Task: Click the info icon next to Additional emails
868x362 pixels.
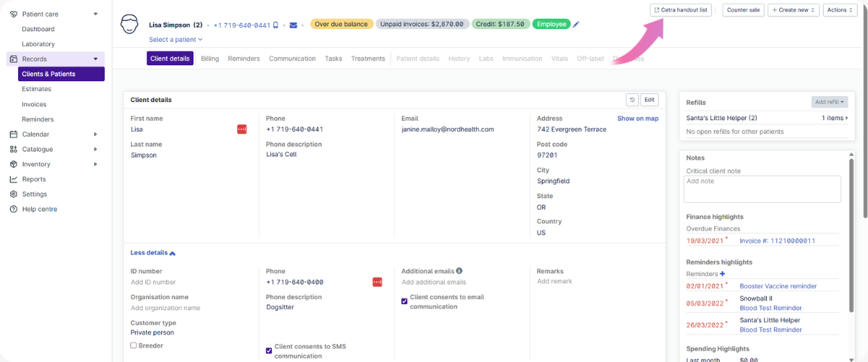Action: [x=459, y=271]
